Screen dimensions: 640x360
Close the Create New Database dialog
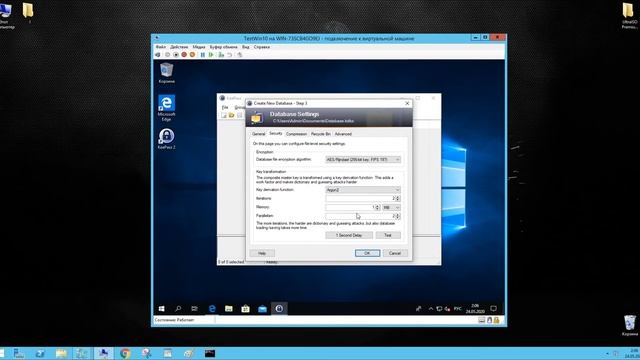tap(407, 103)
